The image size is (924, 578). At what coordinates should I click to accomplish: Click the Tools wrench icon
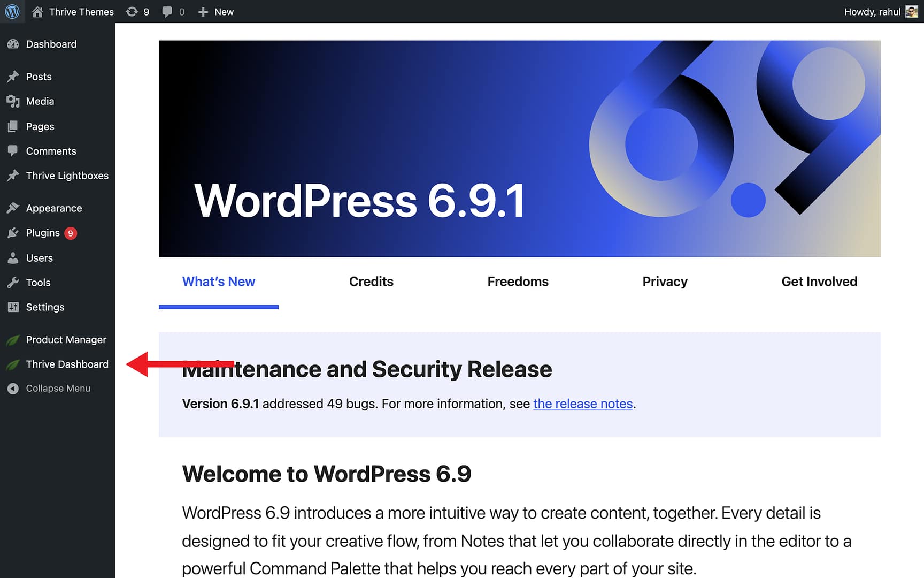(x=13, y=283)
